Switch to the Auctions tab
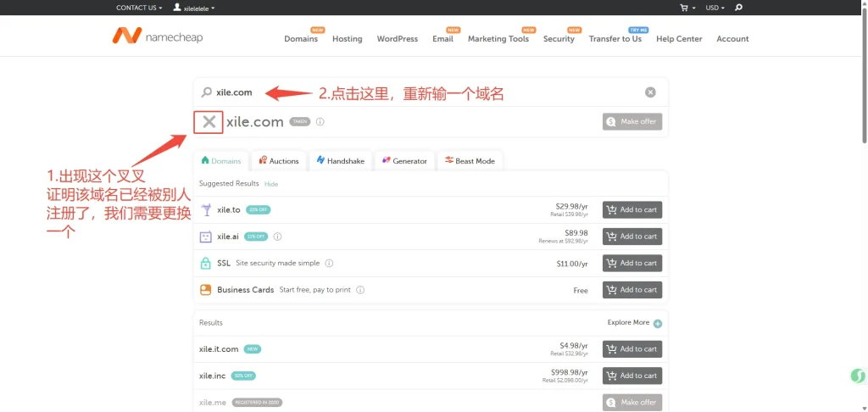The width and height of the screenshot is (868, 412). point(278,160)
